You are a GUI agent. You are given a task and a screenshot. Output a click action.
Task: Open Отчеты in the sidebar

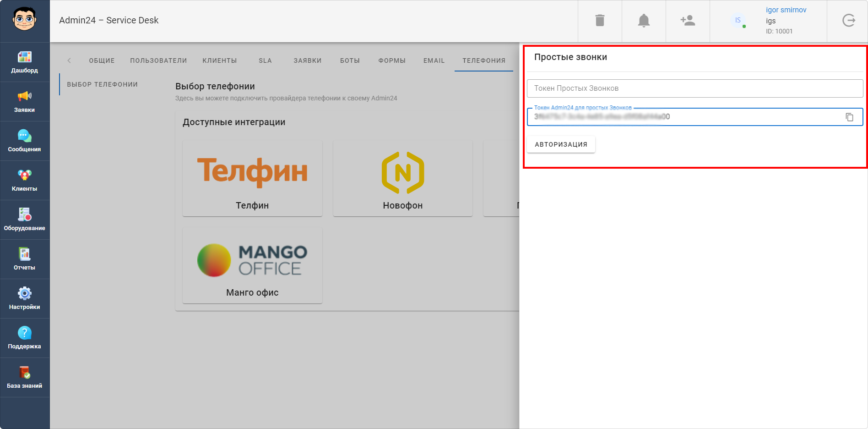[25, 259]
